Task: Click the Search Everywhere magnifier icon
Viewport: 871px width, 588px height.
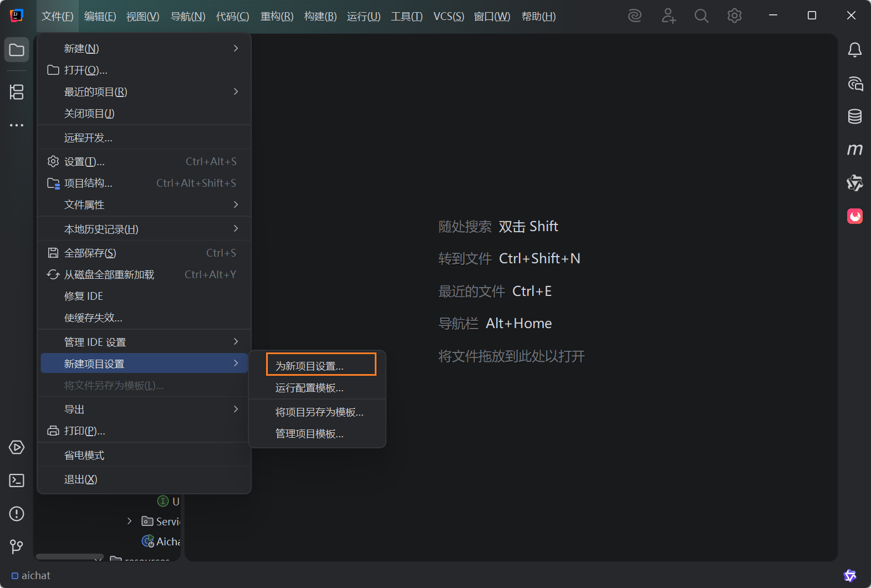Action: pos(701,16)
